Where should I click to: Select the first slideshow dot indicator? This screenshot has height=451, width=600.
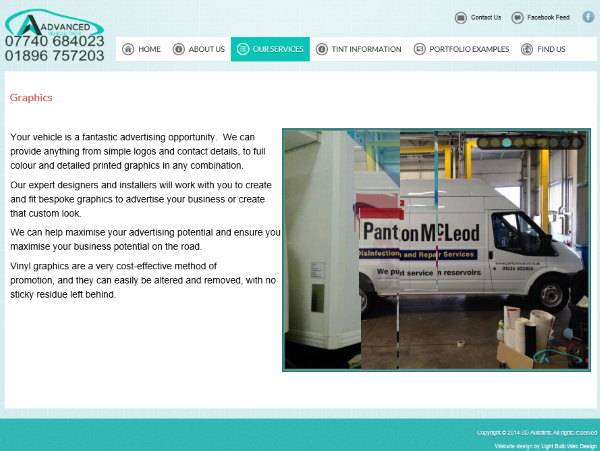tap(483, 143)
